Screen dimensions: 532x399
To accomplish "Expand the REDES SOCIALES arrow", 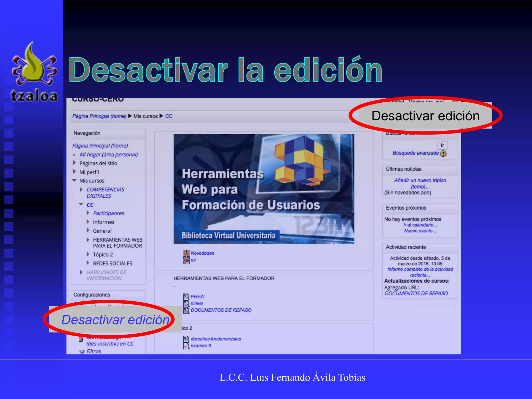I will tap(88, 263).
